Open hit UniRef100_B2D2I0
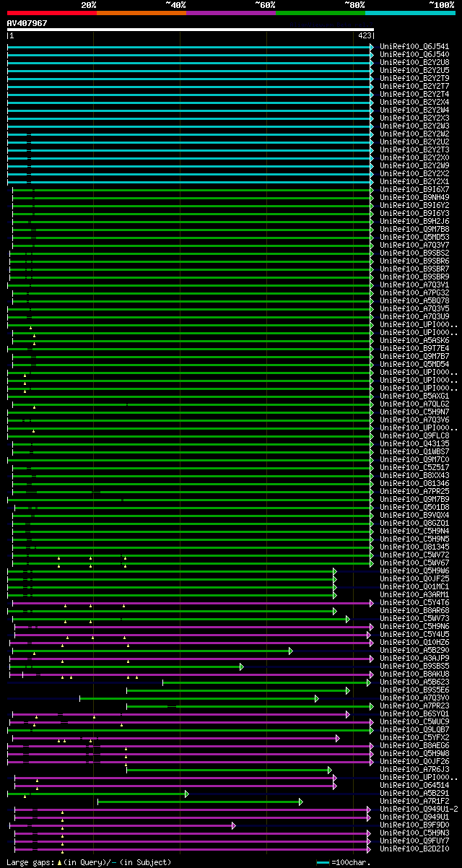This screenshot has height=868, width=462. pos(415,849)
